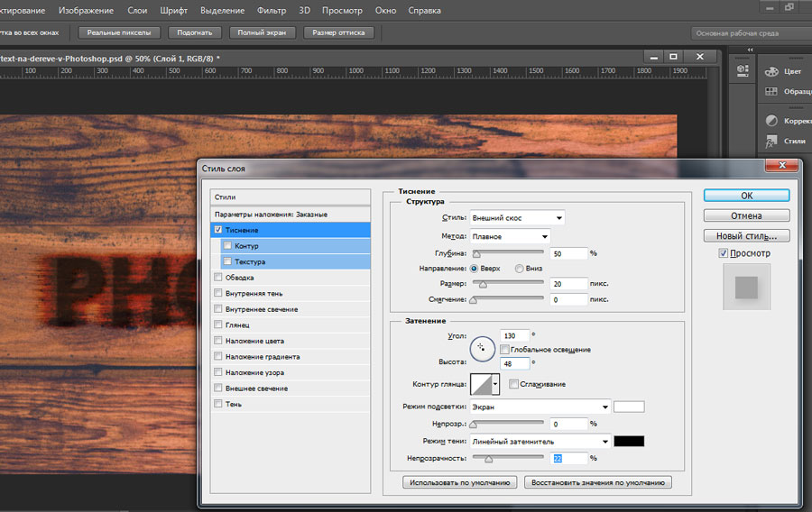Enable the Внешнее свечение checkbox

tap(218, 388)
